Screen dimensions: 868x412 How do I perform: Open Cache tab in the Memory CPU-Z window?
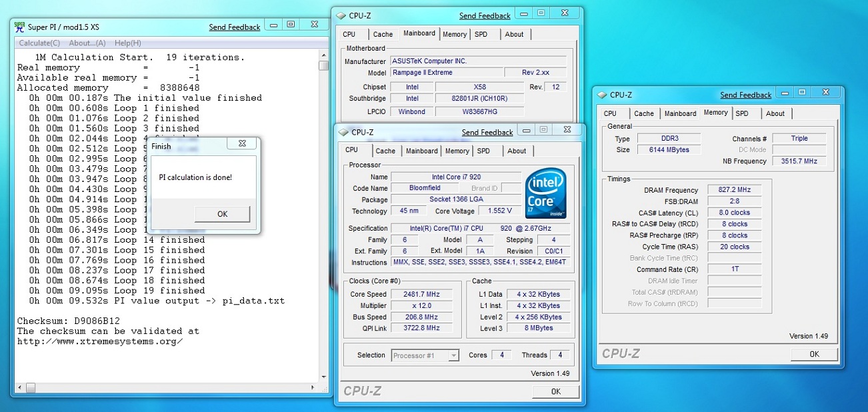(x=644, y=113)
